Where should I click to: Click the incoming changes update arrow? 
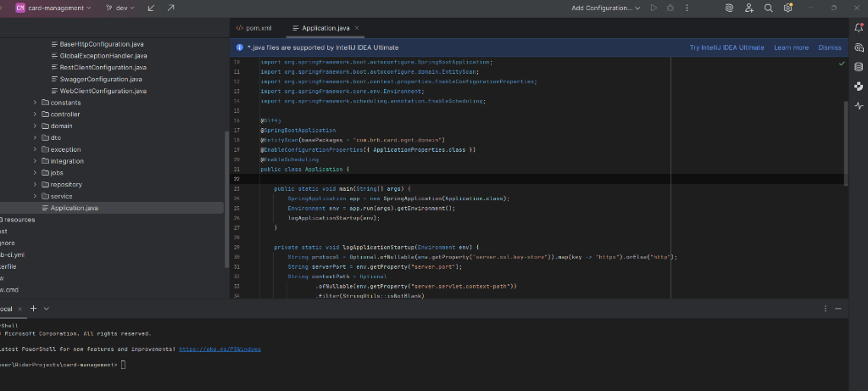coord(152,8)
